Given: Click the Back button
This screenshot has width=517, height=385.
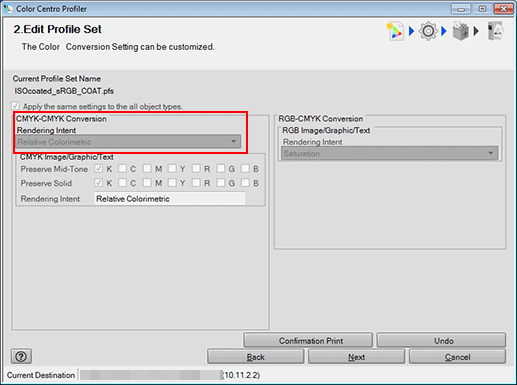Looking at the screenshot, I should (256, 357).
